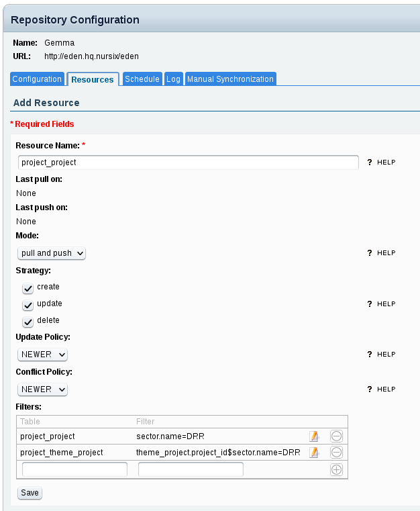Open the Mode dropdown
The height and width of the screenshot is (511, 420).
52,253
